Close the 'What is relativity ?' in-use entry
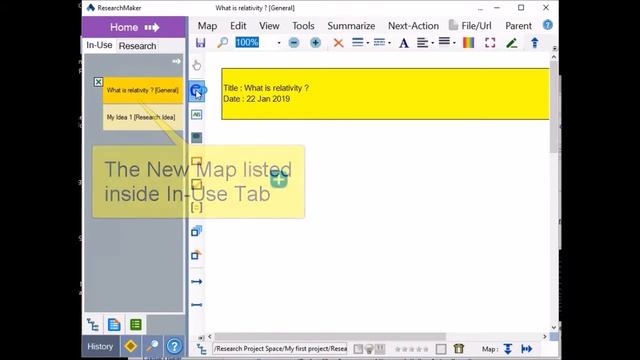This screenshot has width=640, height=360. click(98, 82)
